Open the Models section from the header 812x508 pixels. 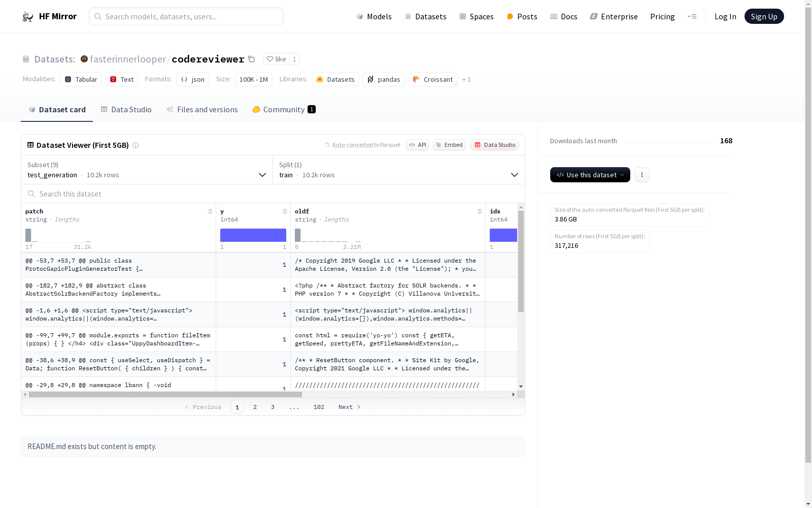[379, 16]
